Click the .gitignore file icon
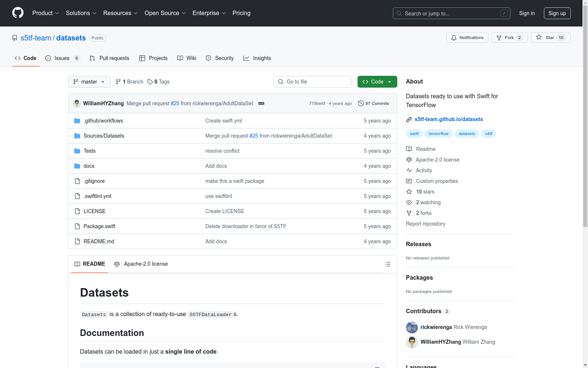The height and width of the screenshot is (368, 588). [77, 181]
